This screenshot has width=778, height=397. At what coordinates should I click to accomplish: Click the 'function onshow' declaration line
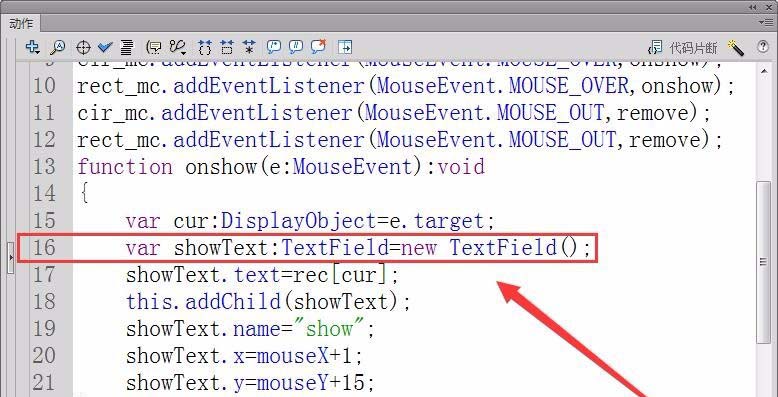click(281, 167)
